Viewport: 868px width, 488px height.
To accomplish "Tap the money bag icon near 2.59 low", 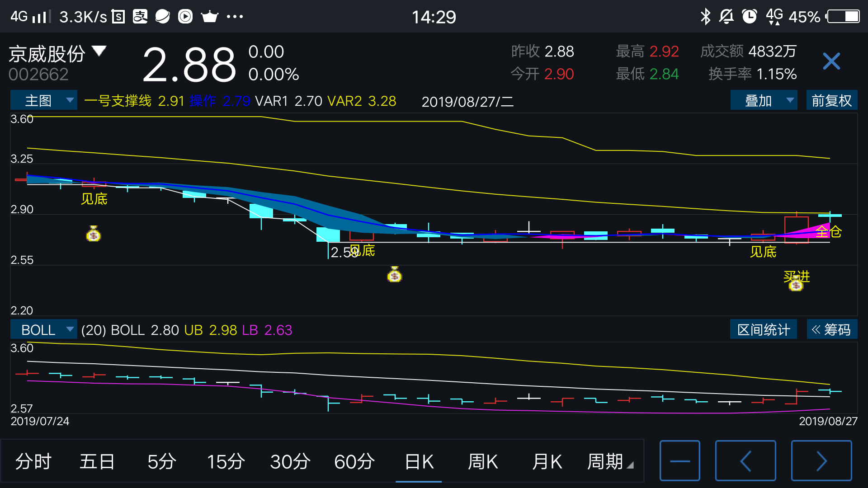I will point(395,274).
